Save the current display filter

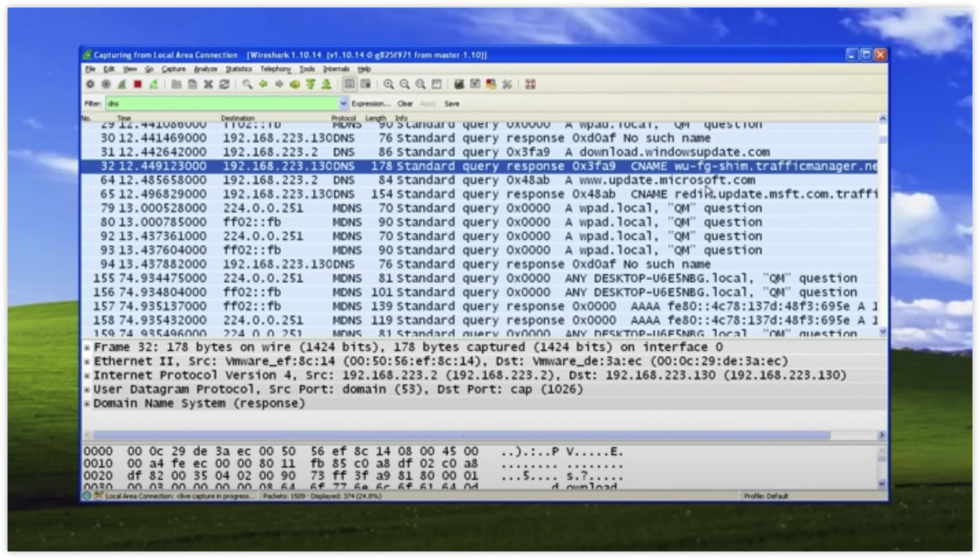[452, 103]
